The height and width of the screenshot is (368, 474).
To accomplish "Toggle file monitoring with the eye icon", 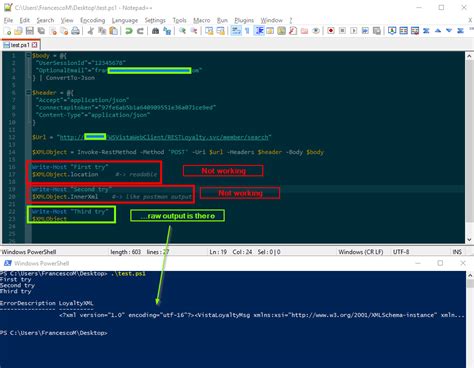I will coord(316,31).
